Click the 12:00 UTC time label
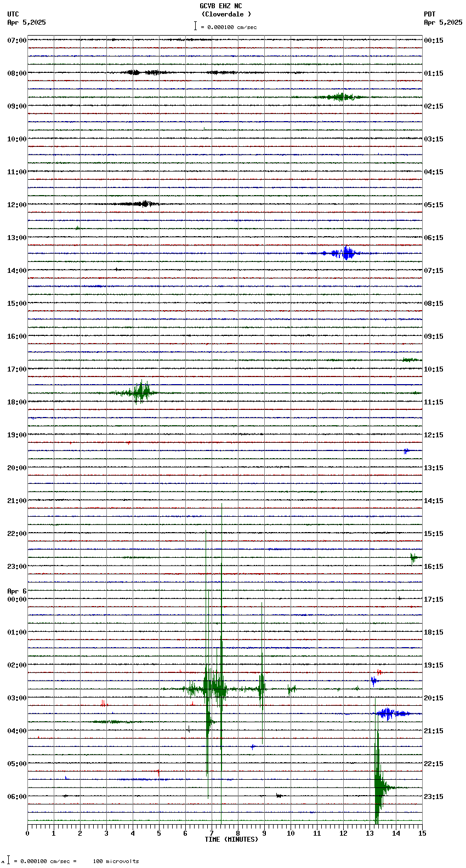Viewport: 466px width, 868px height. point(17,205)
